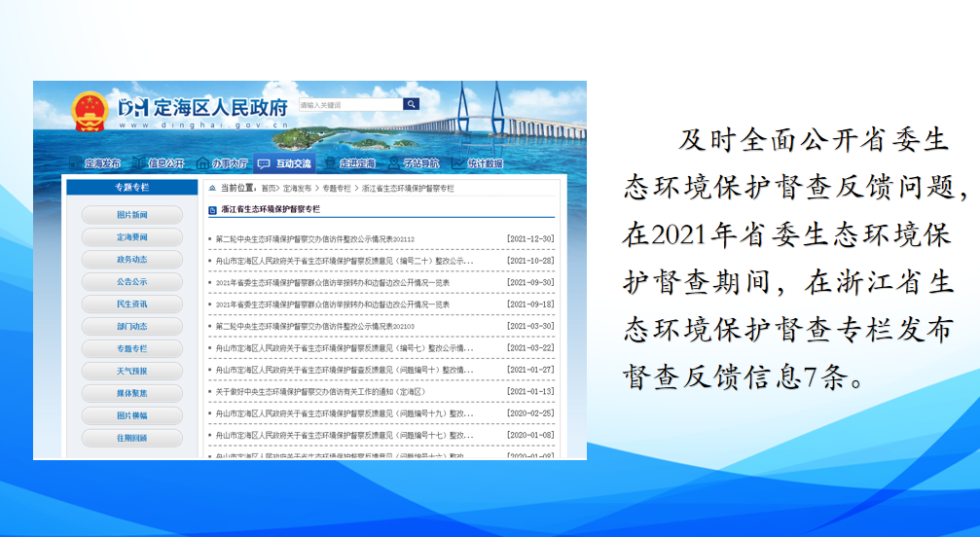Image resolution: width=980 pixels, height=537 pixels.
Task: Click the national emblem logo
Action: tap(89, 111)
